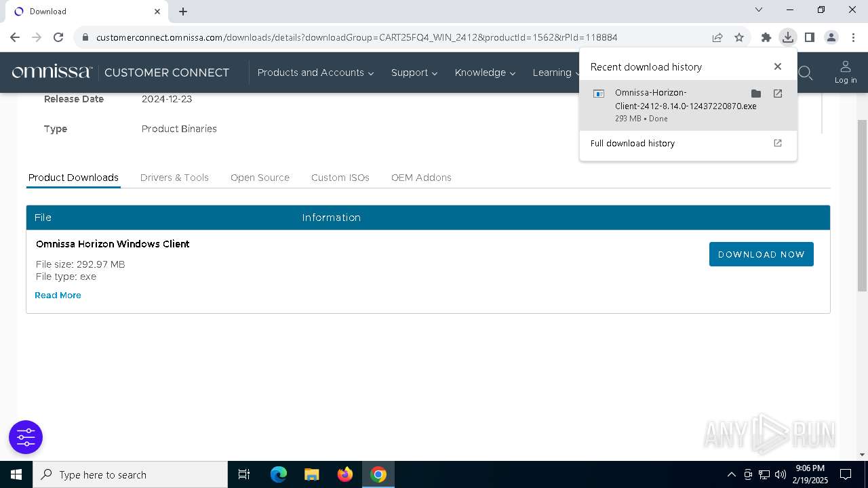Click the Product Binaries type value
Viewport: 868px width, 488px height.
click(179, 129)
